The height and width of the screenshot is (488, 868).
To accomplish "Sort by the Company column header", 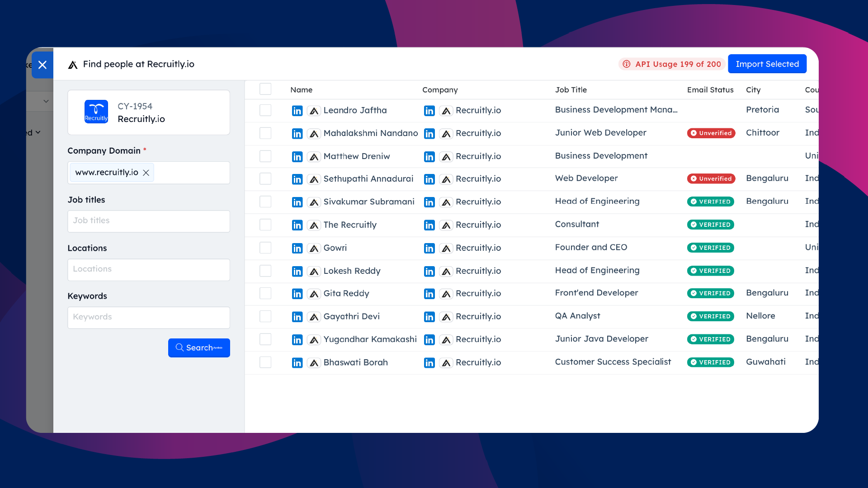I will [440, 90].
